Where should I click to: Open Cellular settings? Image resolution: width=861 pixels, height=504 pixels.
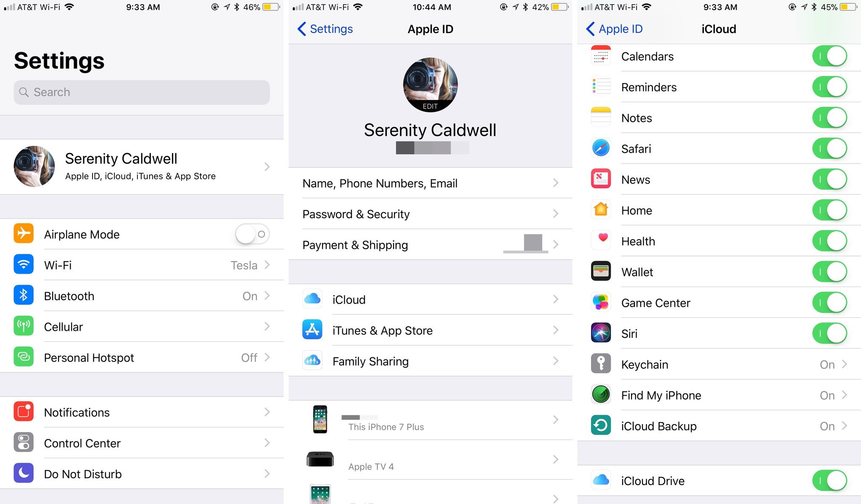140,327
